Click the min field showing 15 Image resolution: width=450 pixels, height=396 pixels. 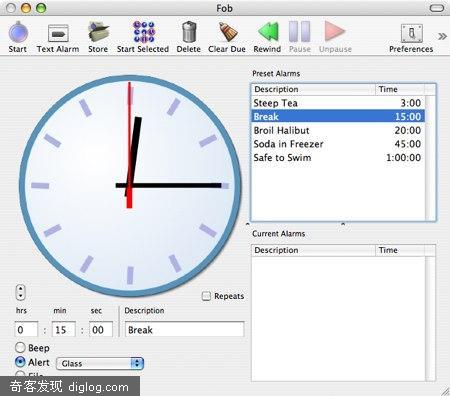click(64, 330)
